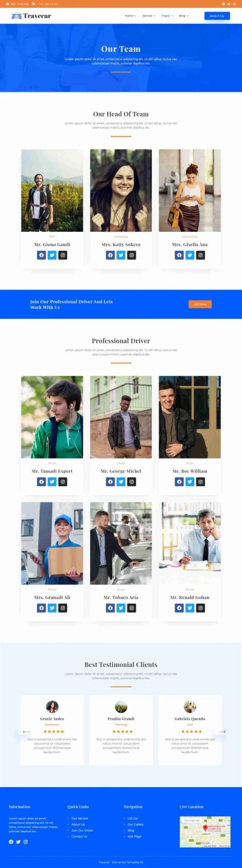The width and height of the screenshot is (242, 868).
Task: Open Mr. Tobaco Aria's Instagram icon
Action: (132, 608)
